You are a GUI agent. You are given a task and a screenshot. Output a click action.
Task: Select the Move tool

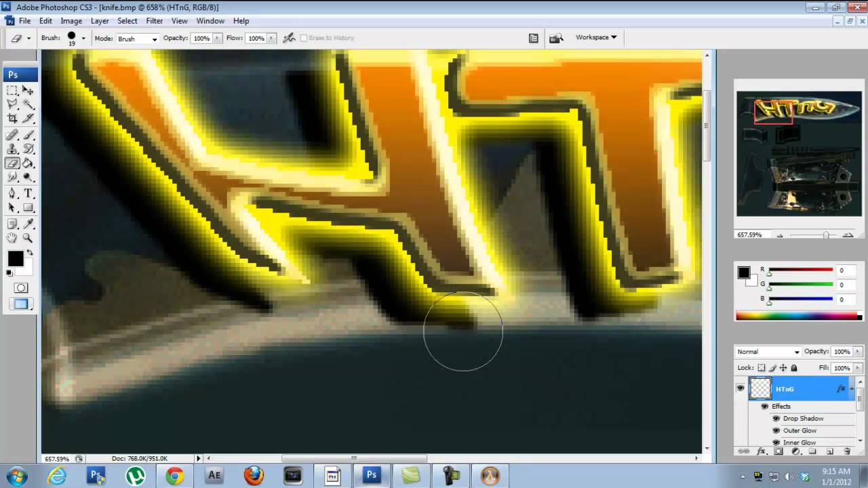(x=28, y=90)
